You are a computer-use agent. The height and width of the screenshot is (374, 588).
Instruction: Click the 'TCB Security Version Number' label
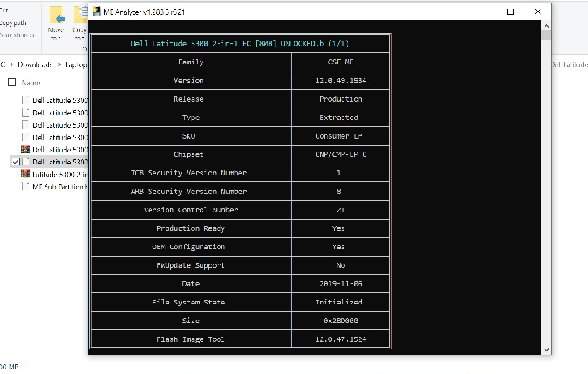[x=189, y=173]
